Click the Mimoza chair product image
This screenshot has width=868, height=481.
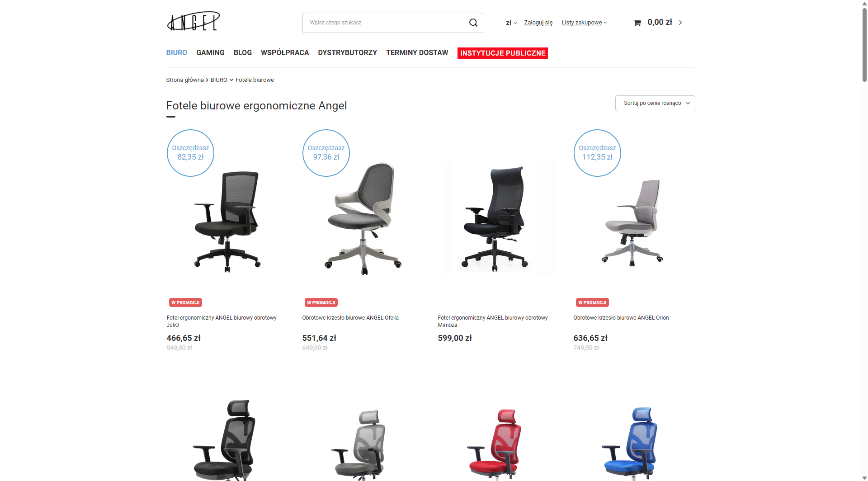(x=499, y=219)
